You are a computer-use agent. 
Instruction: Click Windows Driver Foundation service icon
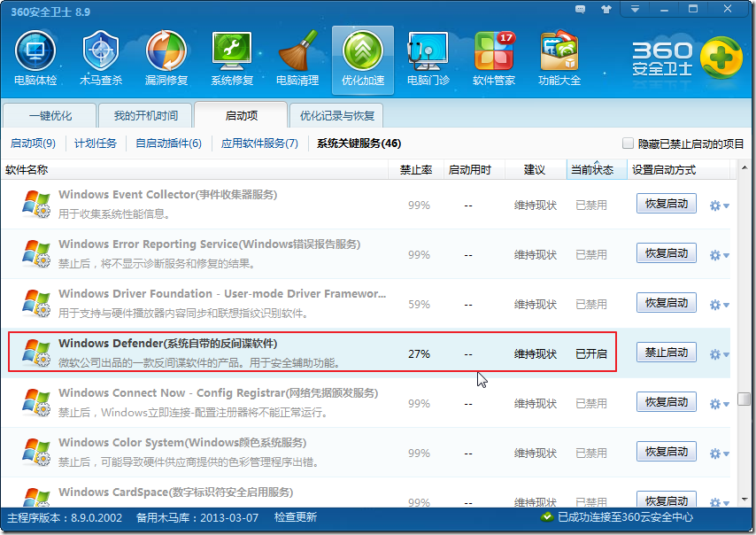36,304
